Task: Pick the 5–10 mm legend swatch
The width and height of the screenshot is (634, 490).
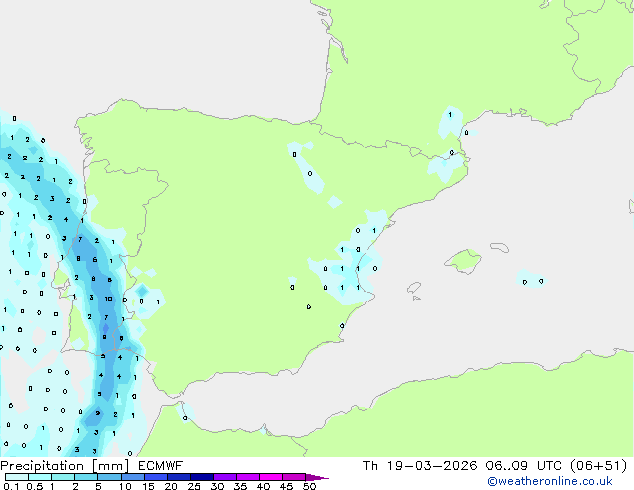Action: coord(109,477)
